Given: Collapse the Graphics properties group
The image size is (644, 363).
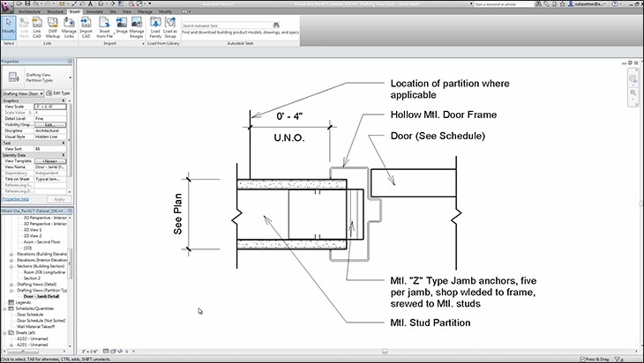Looking at the screenshot, I should point(64,100).
